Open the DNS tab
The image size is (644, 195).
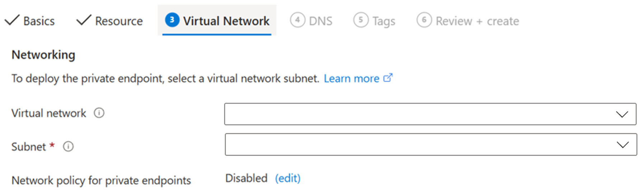click(x=311, y=21)
